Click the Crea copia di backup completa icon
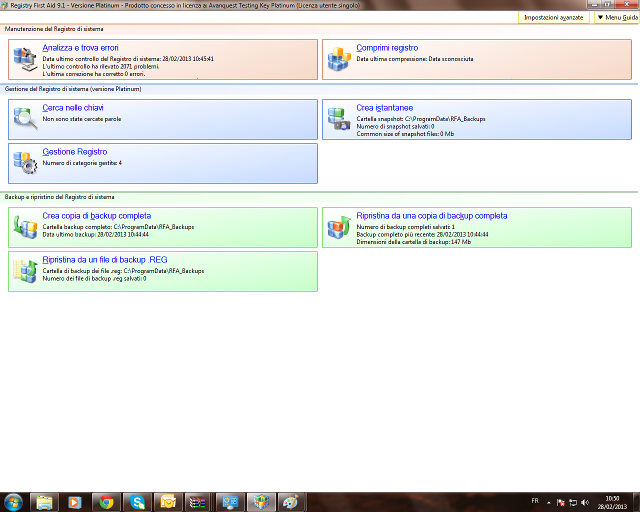The width and height of the screenshot is (640, 512). [25, 227]
